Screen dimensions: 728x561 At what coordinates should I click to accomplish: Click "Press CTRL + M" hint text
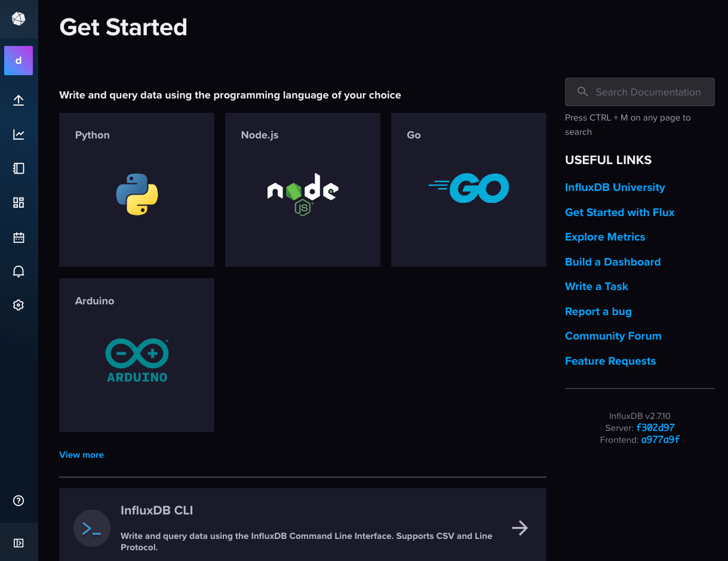[628, 125]
